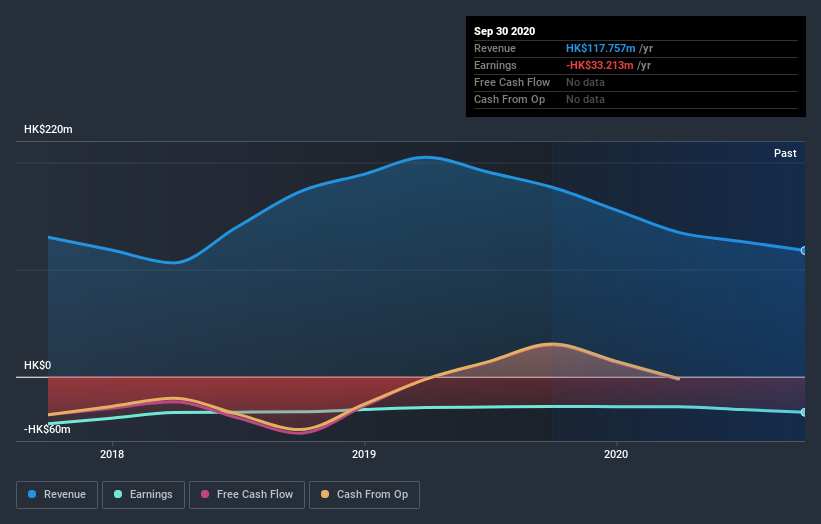This screenshot has width=821, height=524.
Task: Toggle the Revenue legend button
Action: point(57,495)
